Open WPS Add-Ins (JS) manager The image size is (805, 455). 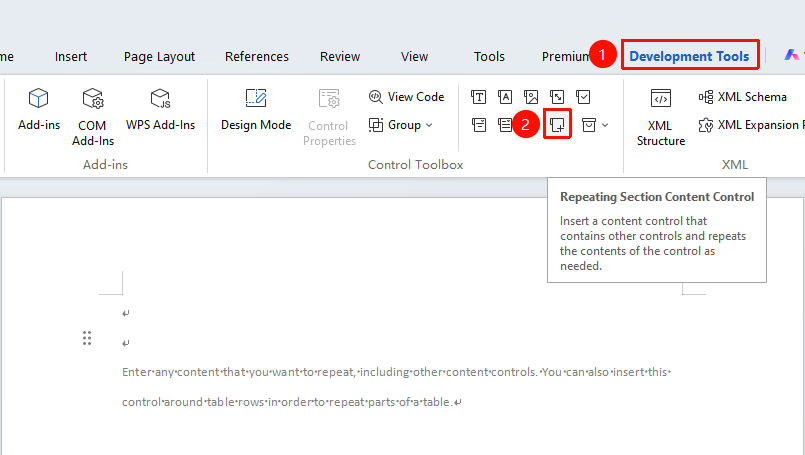160,109
